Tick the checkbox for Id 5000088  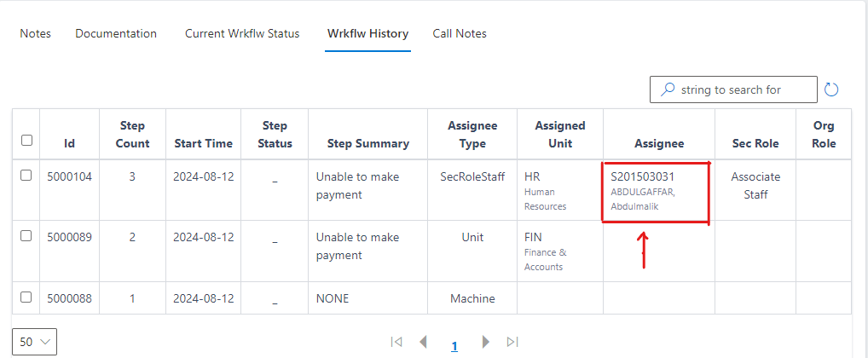26,297
